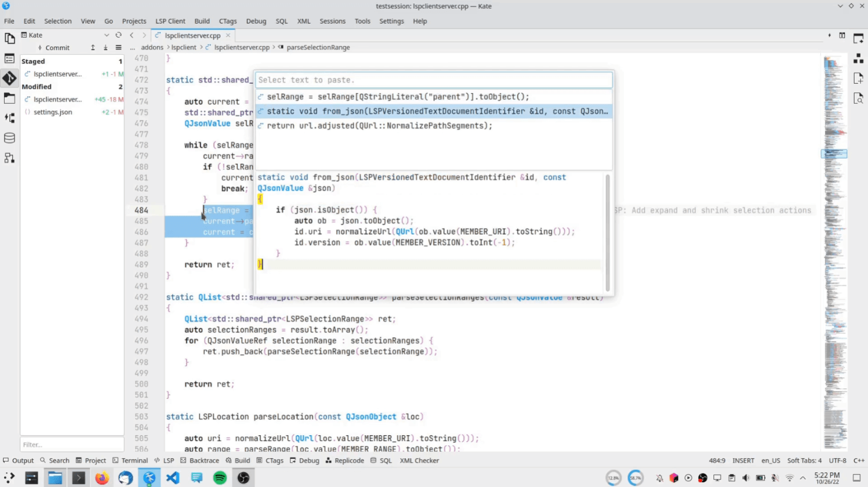This screenshot has height=487, width=868.
Task: Toggle the Output panel
Action: 18,460
